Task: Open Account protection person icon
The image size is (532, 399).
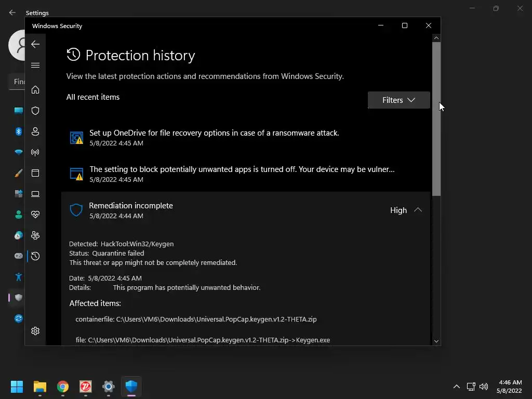Action: (35, 131)
